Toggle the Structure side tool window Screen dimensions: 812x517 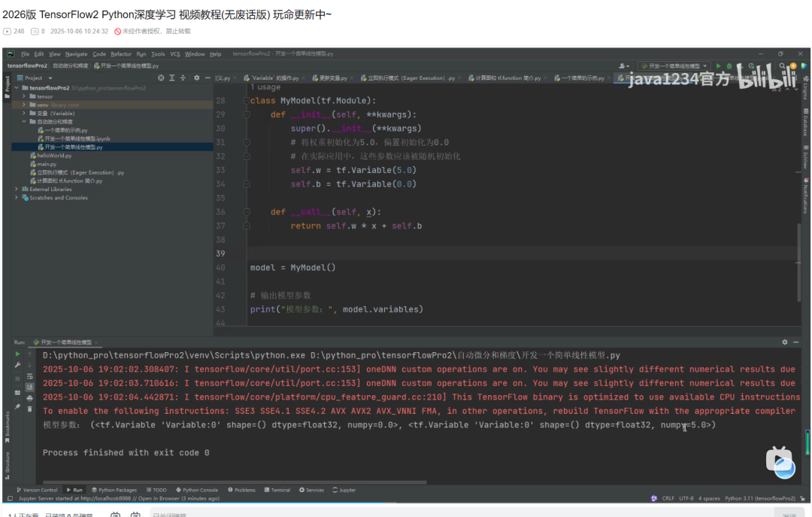[x=8, y=465]
